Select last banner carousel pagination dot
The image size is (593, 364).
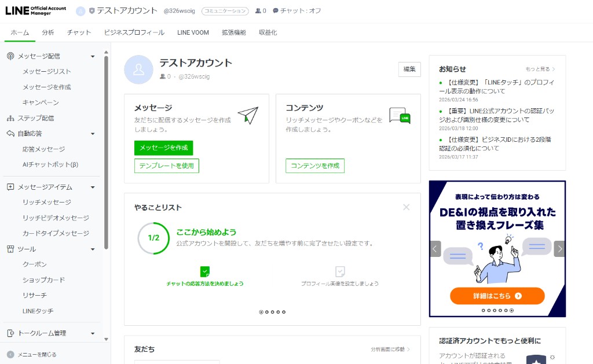511,310
